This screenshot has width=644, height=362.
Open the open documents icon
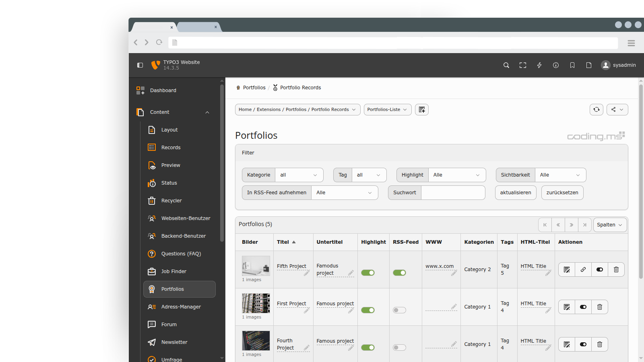coord(589,65)
